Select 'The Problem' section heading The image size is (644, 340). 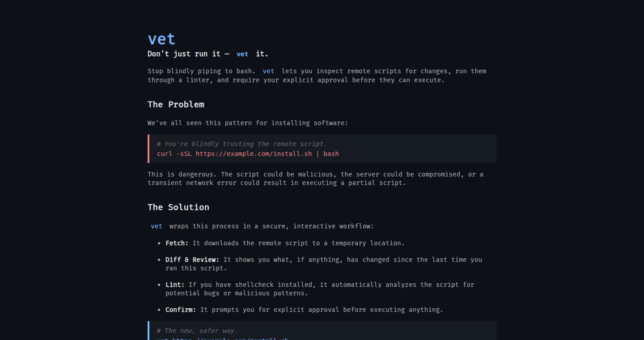[176, 105]
